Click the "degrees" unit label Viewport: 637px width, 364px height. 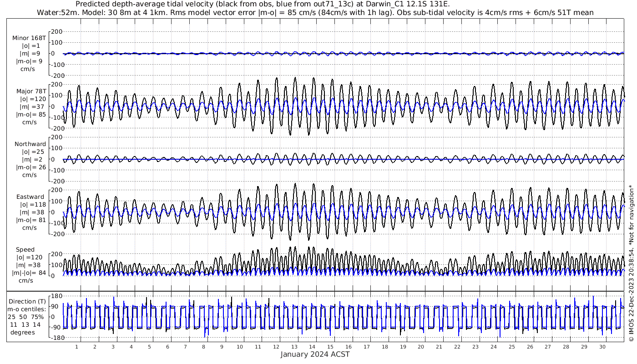click(23, 332)
